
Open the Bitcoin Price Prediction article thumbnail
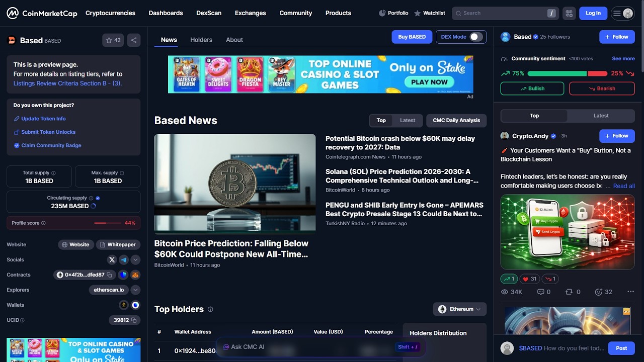pyautogui.click(x=235, y=184)
